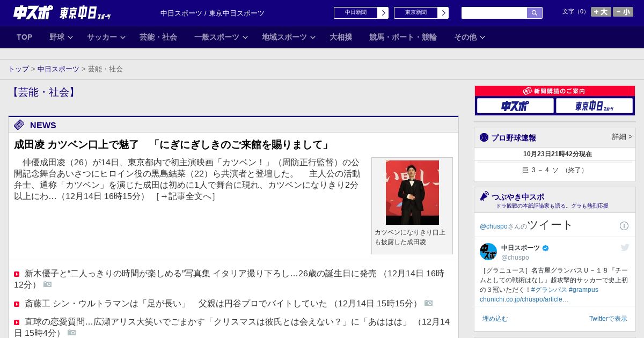Click the camera icon after 広瀬アリス article
The width and height of the screenshot is (644, 338).
[x=72, y=333]
